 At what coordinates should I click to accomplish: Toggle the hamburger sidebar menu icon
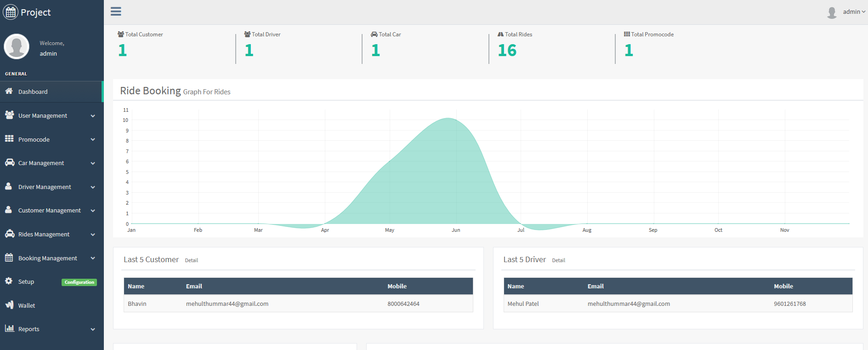pos(116,11)
